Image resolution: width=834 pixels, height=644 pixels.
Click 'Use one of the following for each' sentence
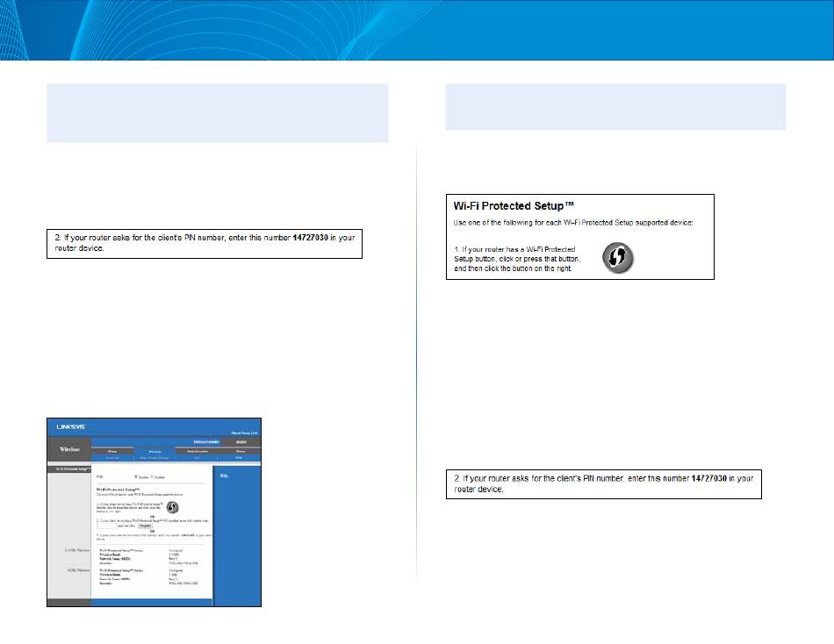point(573,223)
